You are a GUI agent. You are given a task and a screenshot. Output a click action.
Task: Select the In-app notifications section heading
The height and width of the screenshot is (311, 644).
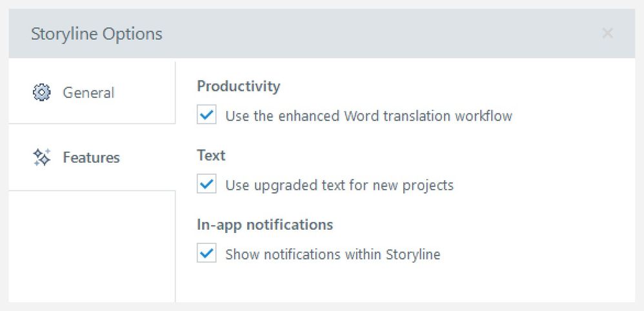click(265, 225)
